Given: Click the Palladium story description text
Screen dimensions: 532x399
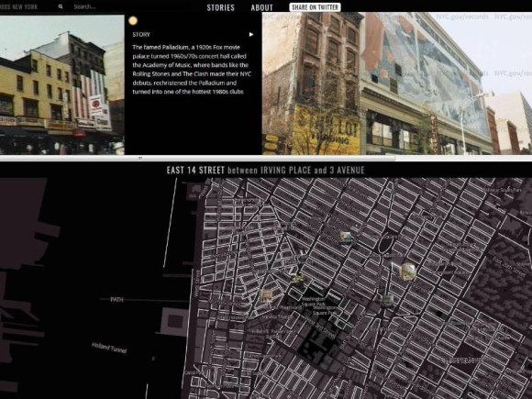Looking at the screenshot, I should 192,70.
